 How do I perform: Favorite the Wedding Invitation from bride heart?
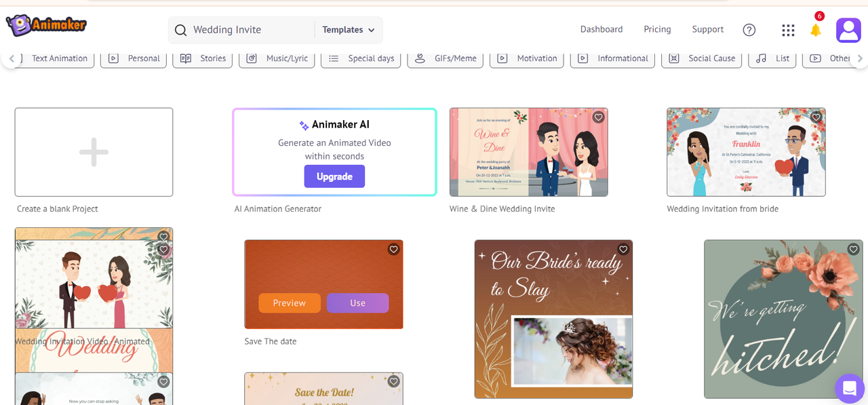coord(816,117)
